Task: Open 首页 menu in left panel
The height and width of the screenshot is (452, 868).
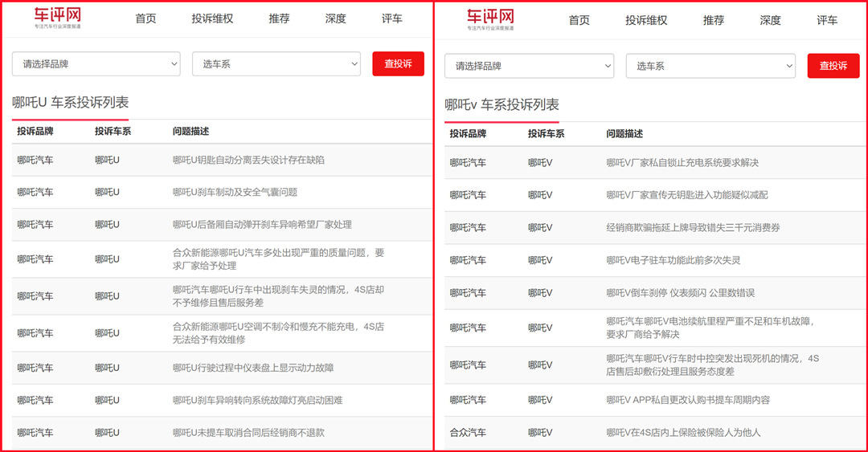Action: point(145,18)
